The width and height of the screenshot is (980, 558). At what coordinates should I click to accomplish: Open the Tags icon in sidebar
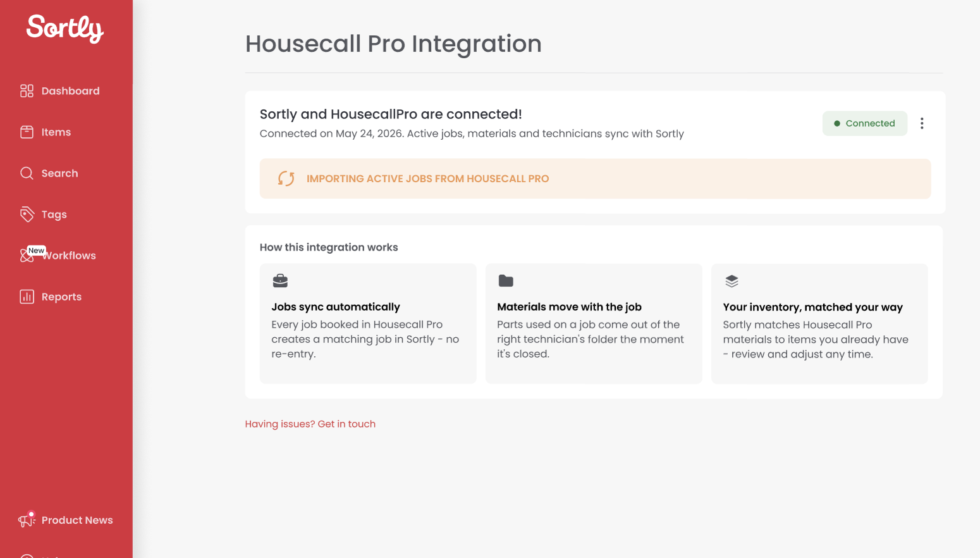[27, 214]
